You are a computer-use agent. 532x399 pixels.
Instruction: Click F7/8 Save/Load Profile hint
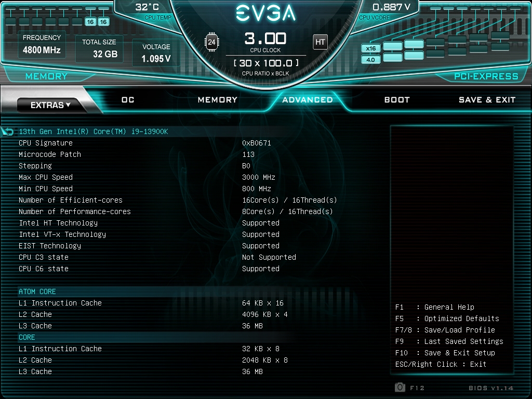445,330
